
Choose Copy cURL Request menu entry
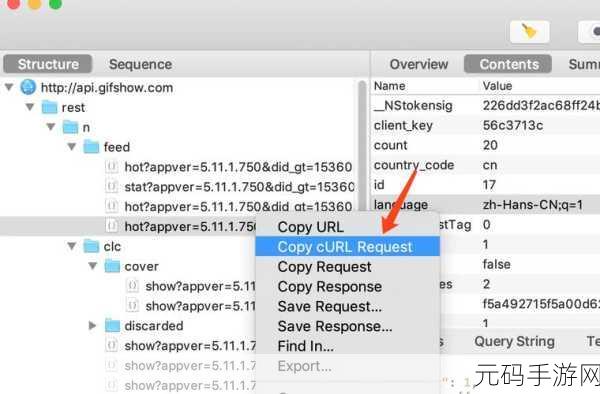[347, 247]
